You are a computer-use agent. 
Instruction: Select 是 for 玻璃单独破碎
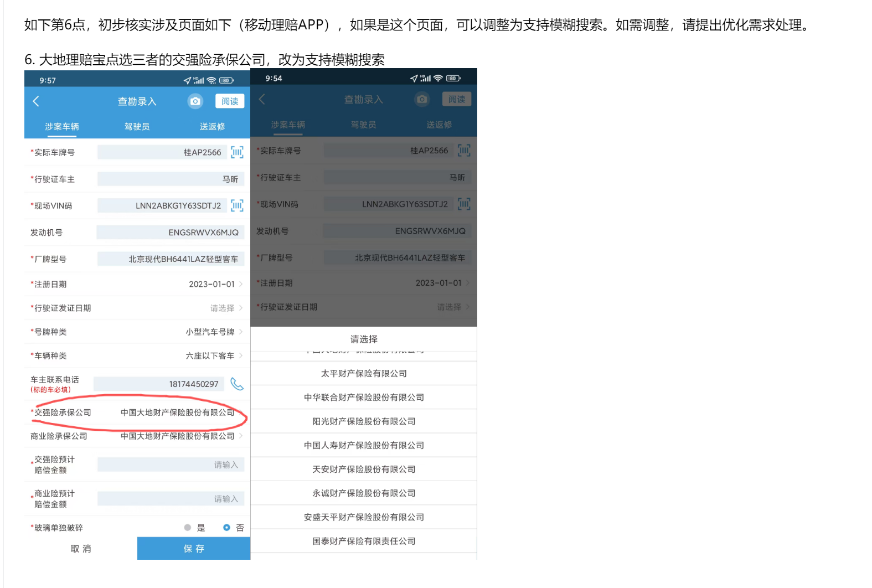coord(188,528)
